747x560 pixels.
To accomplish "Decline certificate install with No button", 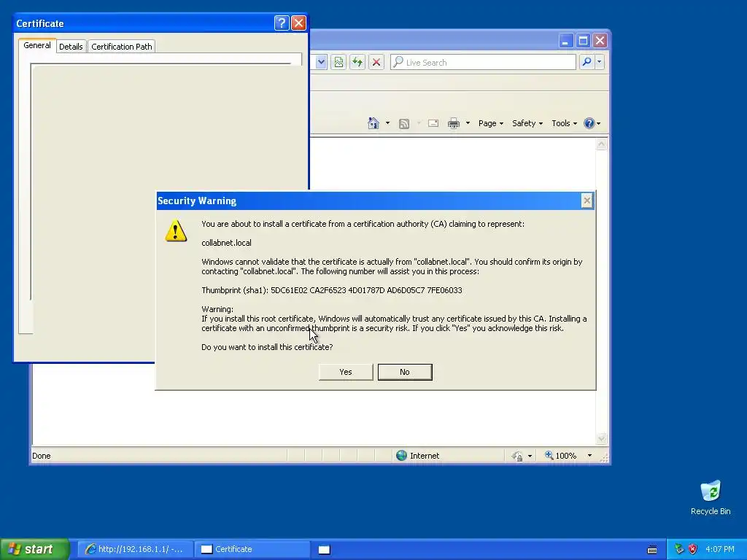I will pos(405,372).
